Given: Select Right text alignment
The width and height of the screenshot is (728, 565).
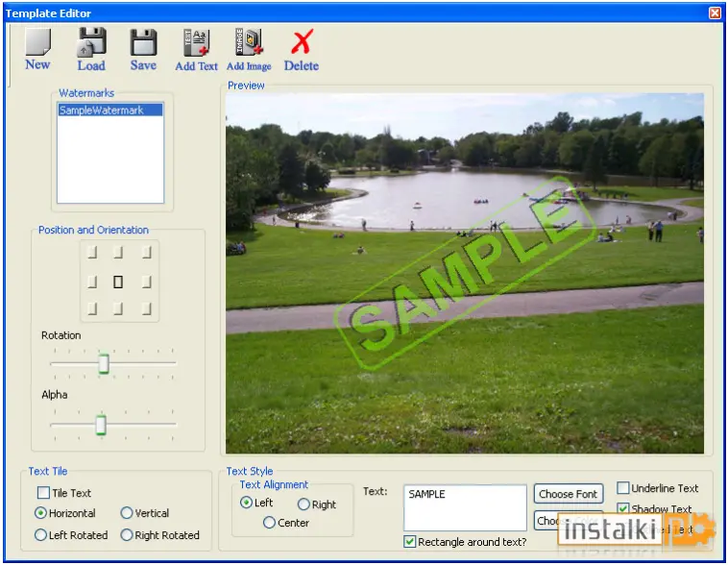Looking at the screenshot, I should pos(303,504).
